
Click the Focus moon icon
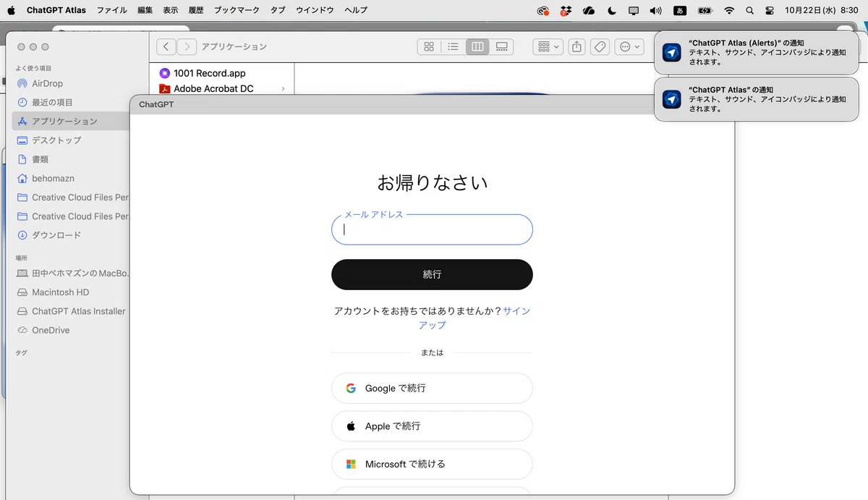(612, 10)
